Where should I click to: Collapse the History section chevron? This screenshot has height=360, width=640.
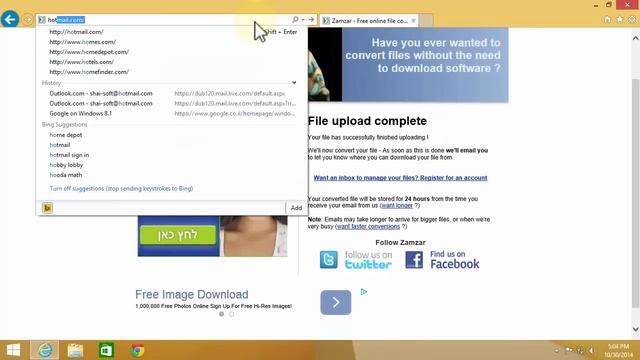[294, 82]
